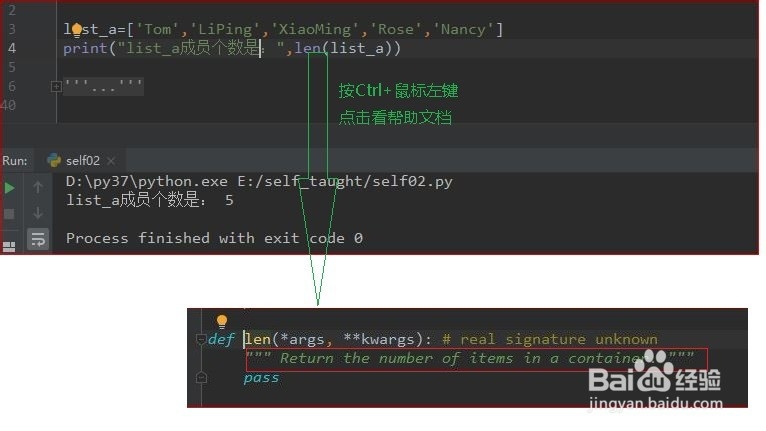Click line number 4 in the gutter
Image resolution: width=766 pixels, height=431 pixels.
point(11,48)
